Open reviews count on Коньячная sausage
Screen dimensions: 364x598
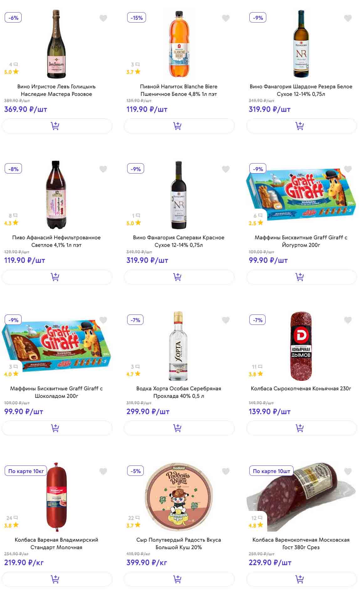[x=257, y=367]
